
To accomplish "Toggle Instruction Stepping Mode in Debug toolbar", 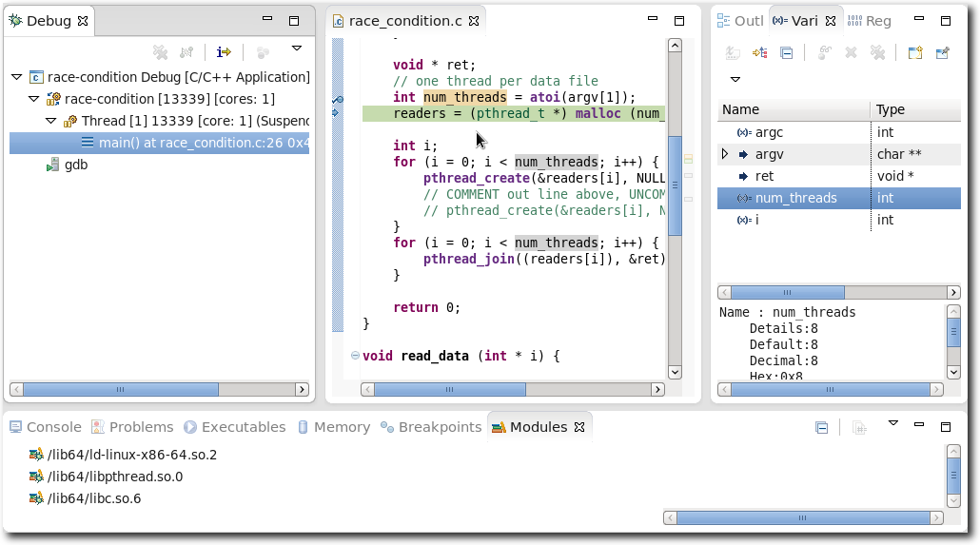I will pyautogui.click(x=224, y=52).
